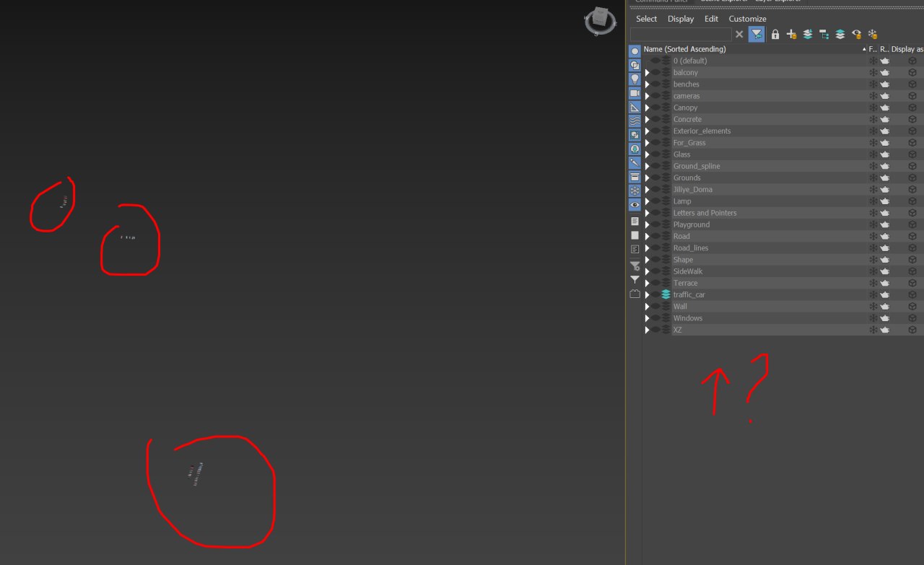Screen dimensions: 924x565
Task: Click the Hide/Unhide All Layers icon
Action: coord(856,34)
